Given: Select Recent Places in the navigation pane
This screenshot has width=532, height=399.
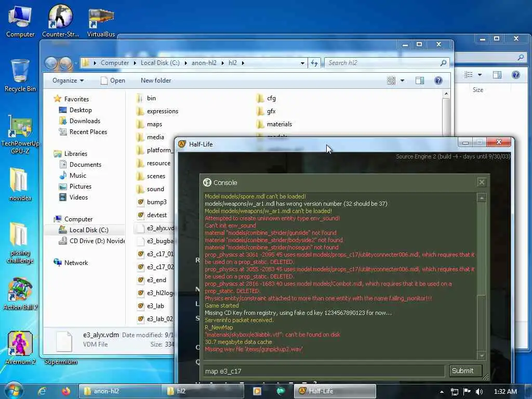Looking at the screenshot, I should point(83,131).
